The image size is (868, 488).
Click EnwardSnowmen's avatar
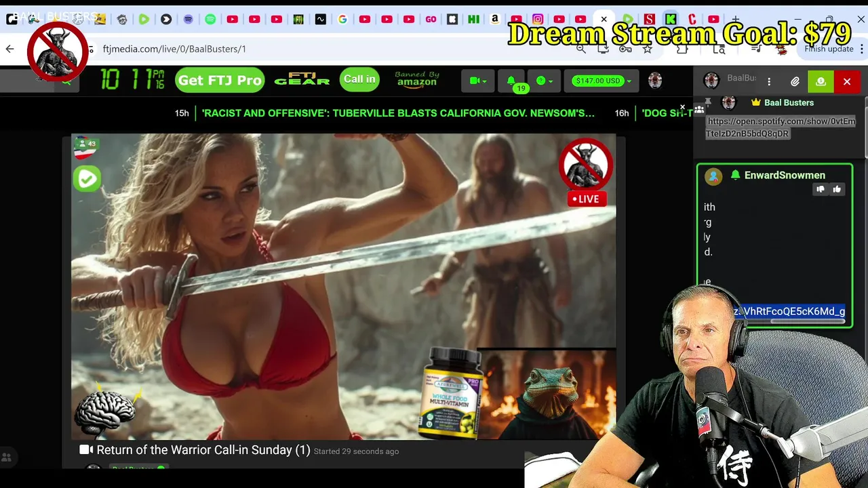coord(713,176)
